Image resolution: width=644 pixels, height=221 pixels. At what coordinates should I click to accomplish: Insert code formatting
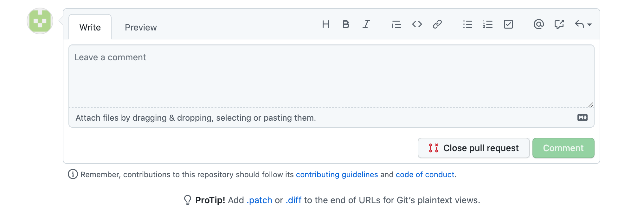417,24
